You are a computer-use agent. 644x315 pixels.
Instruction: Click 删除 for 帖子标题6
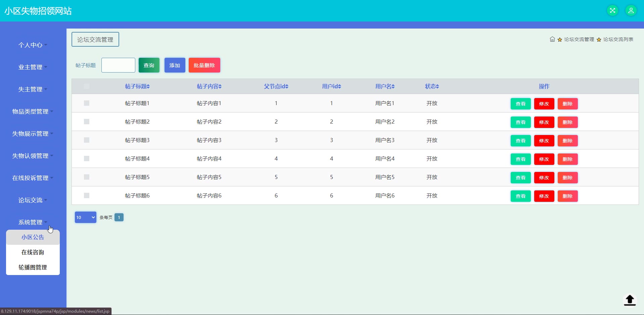(x=568, y=196)
